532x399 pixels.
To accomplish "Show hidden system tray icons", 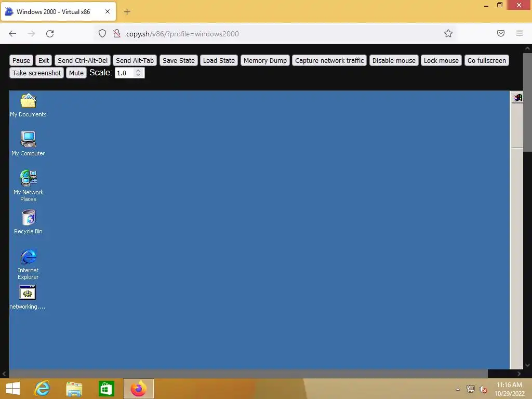I will pos(458,389).
